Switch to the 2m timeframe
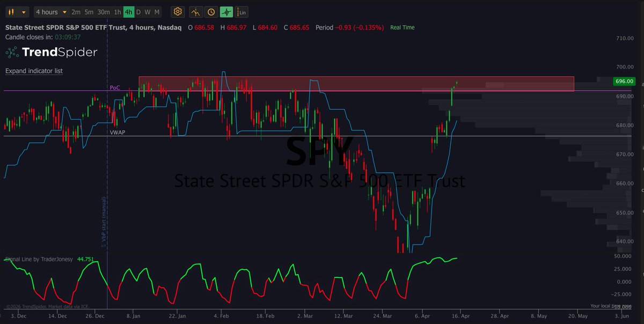Screen dimensions: 644x324 76,12
